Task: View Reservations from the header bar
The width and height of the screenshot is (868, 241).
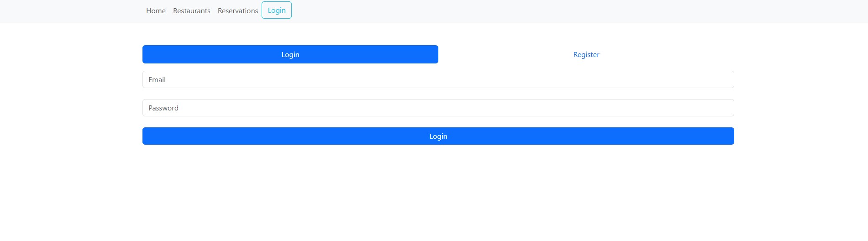Action: pos(238,11)
